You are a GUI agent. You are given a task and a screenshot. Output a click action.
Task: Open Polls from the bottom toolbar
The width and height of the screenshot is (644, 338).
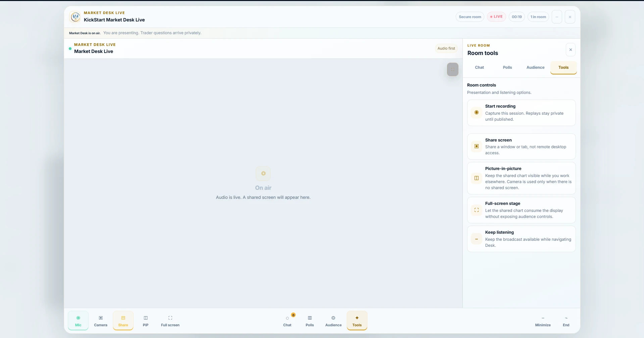[x=310, y=321]
